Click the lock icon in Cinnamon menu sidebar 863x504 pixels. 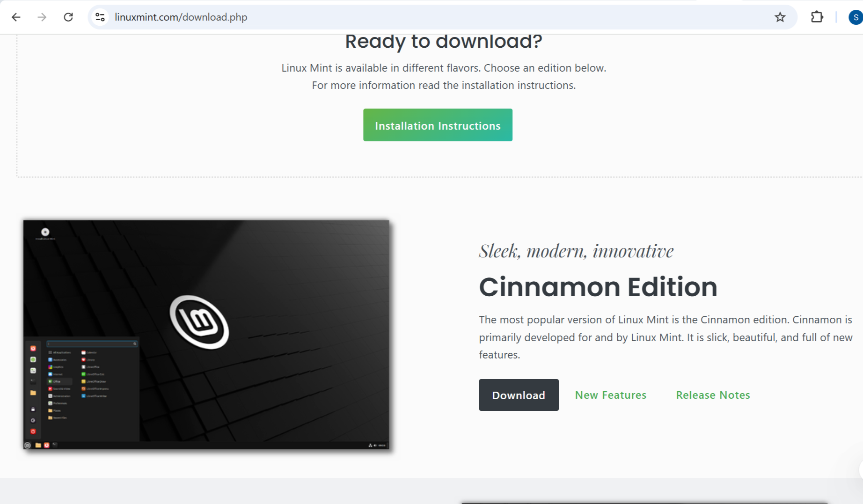click(x=33, y=409)
